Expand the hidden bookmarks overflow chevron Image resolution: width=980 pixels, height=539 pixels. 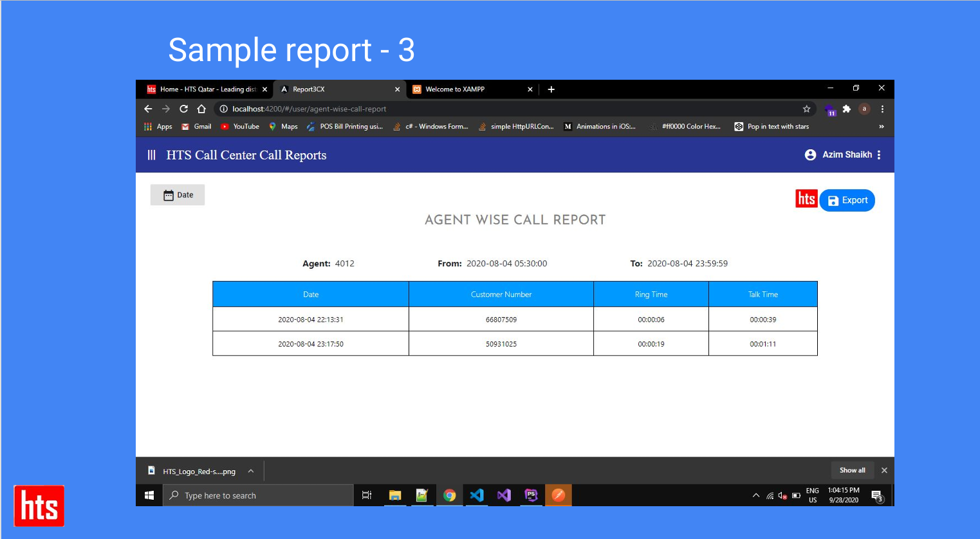[x=881, y=127]
